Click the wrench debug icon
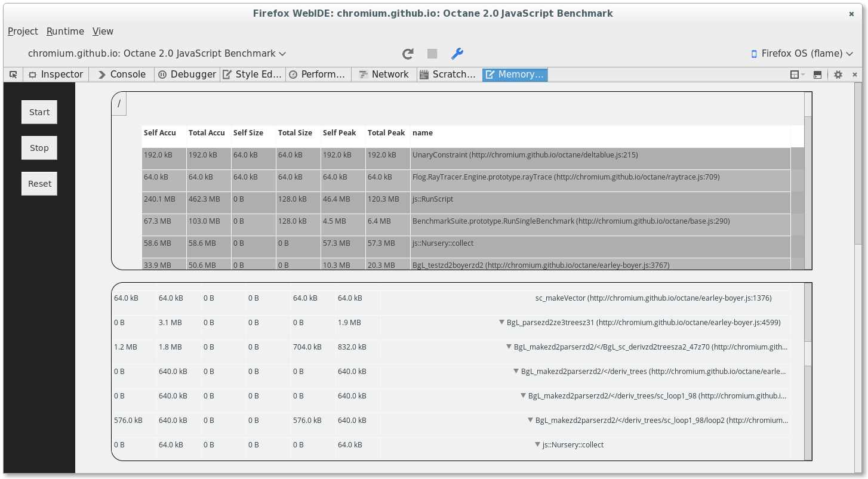 click(457, 54)
